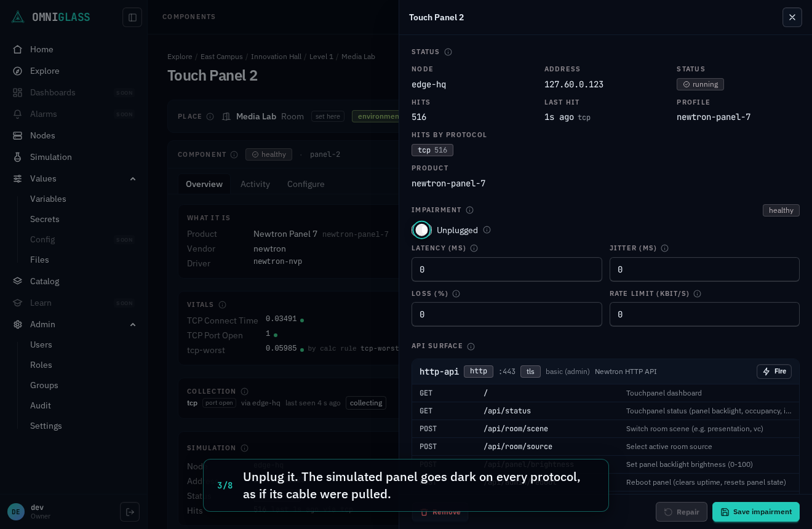Click East Campus breadcrumb link
The width and height of the screenshot is (812, 529).
click(221, 57)
